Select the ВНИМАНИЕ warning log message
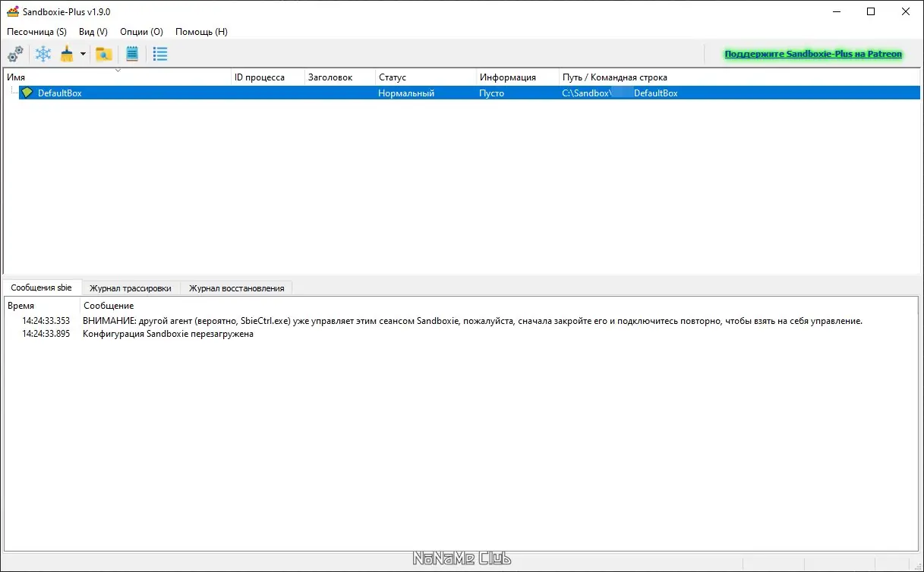 [x=472, y=321]
